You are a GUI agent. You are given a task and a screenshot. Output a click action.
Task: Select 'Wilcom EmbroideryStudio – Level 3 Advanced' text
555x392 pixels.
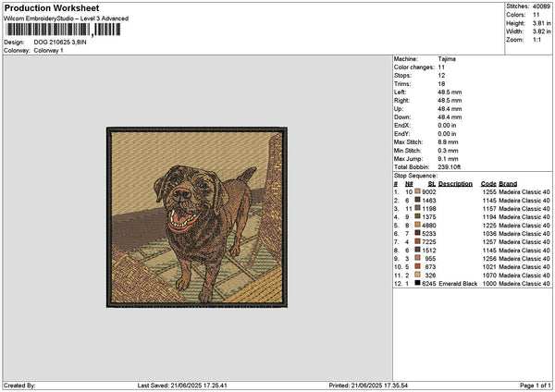click(x=67, y=18)
